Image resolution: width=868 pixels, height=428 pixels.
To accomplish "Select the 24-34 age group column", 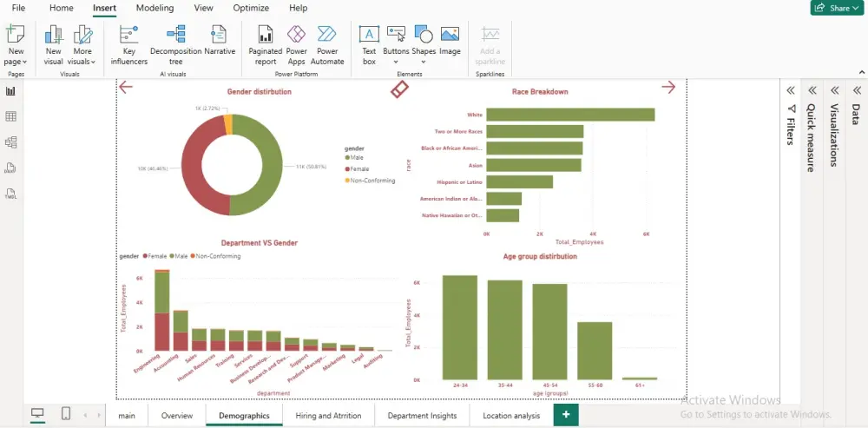I will 459,327.
